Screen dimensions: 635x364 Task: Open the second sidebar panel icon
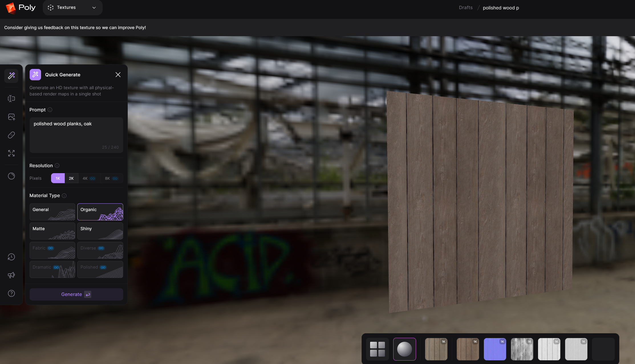(x=11, y=99)
